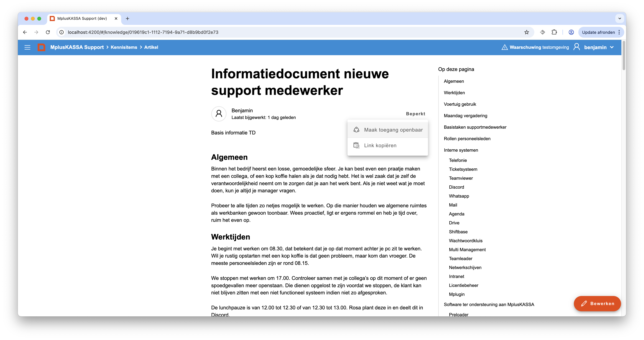Jump to Basistaken supportmedewerker section

click(x=475, y=127)
